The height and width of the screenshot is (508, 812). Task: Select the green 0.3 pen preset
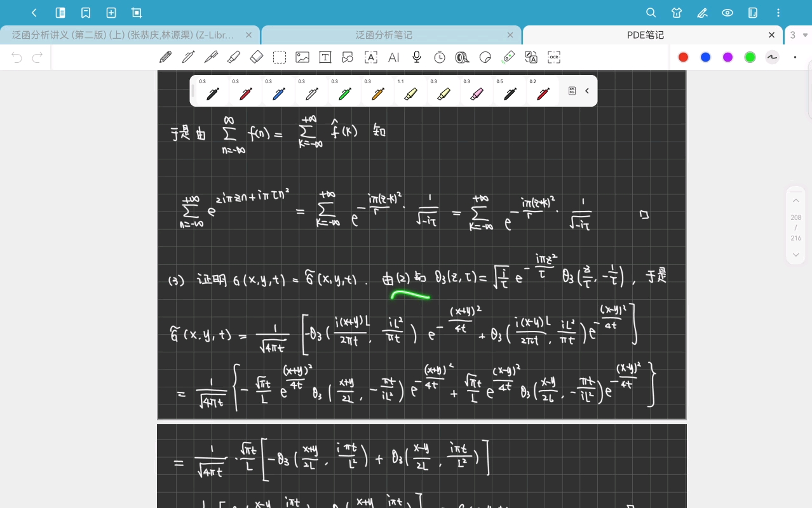[344, 91]
